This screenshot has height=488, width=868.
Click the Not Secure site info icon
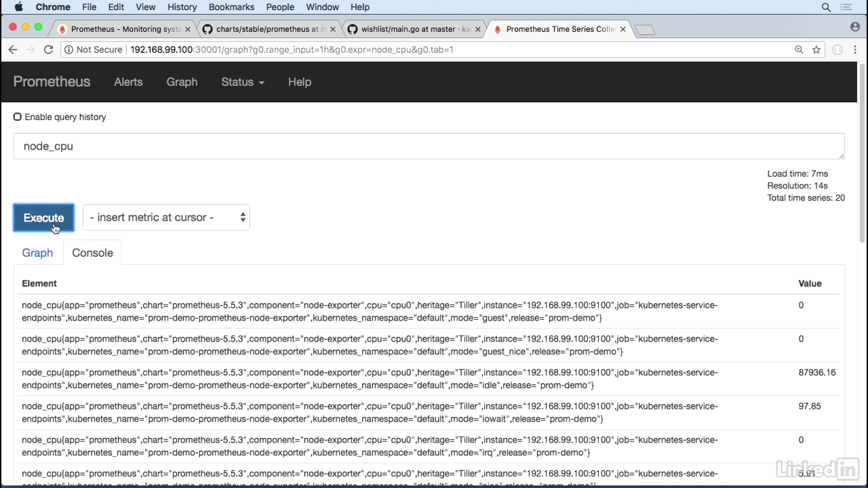[68, 49]
